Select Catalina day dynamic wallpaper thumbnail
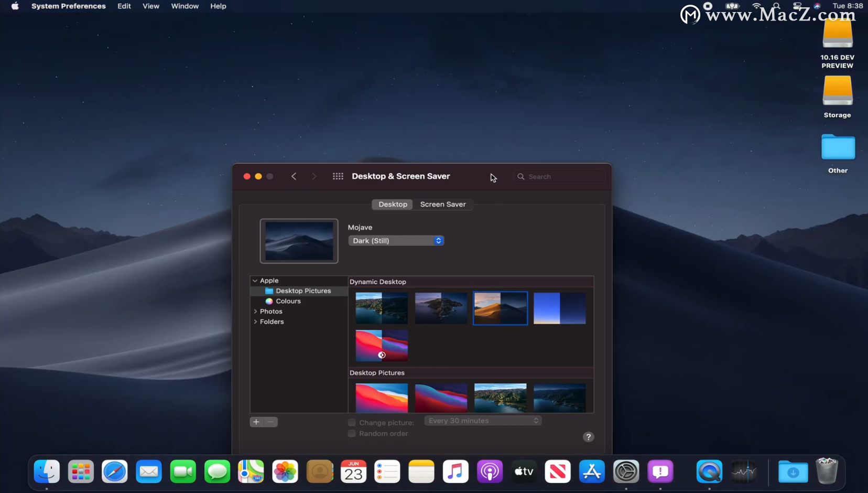Screen dimensions: 868x493 click(x=382, y=308)
